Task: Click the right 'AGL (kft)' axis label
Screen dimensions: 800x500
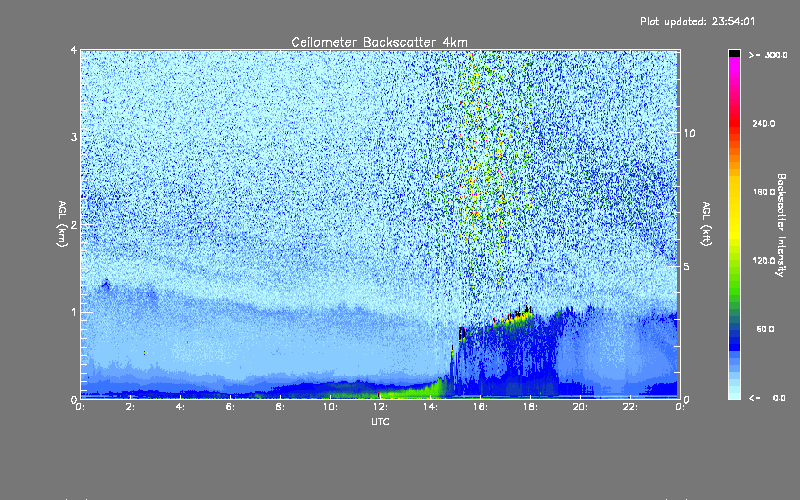Action: pyautogui.click(x=706, y=224)
